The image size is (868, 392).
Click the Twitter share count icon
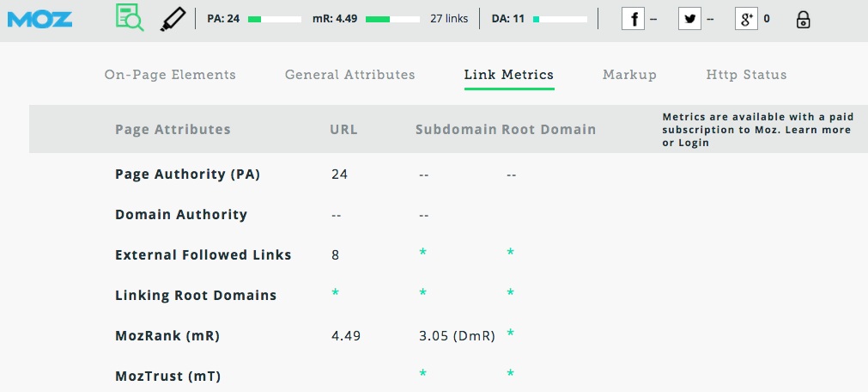tap(689, 19)
